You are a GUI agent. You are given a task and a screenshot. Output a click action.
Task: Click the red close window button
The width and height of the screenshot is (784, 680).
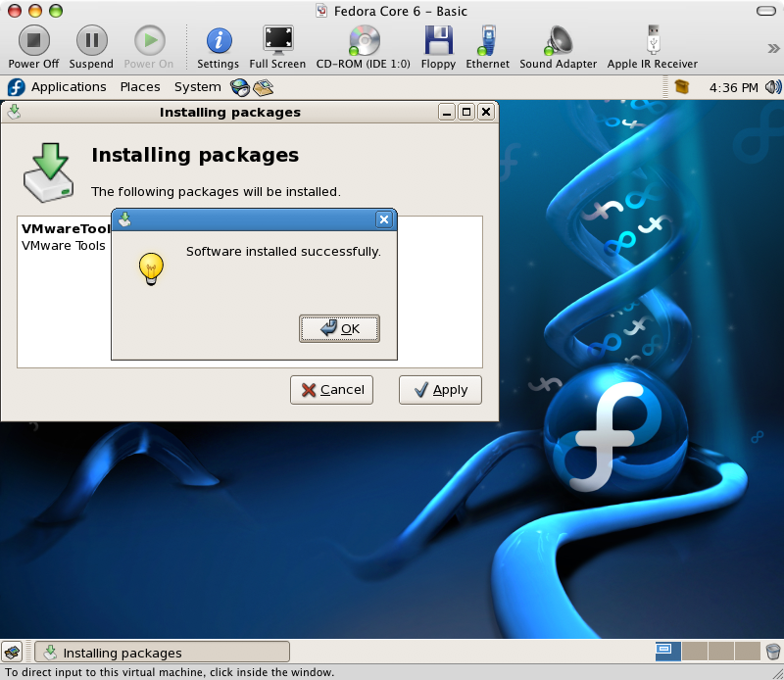tap(15, 11)
